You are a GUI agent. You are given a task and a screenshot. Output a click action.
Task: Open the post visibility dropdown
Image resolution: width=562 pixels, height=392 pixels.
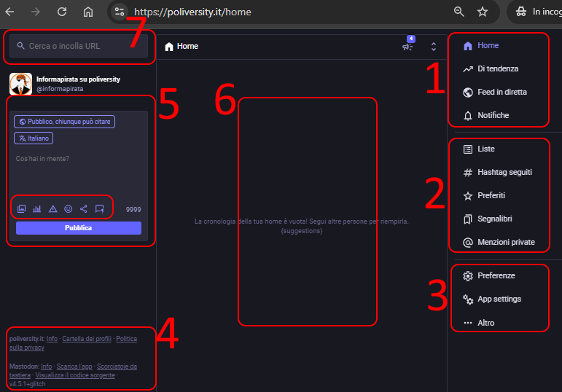click(x=64, y=122)
